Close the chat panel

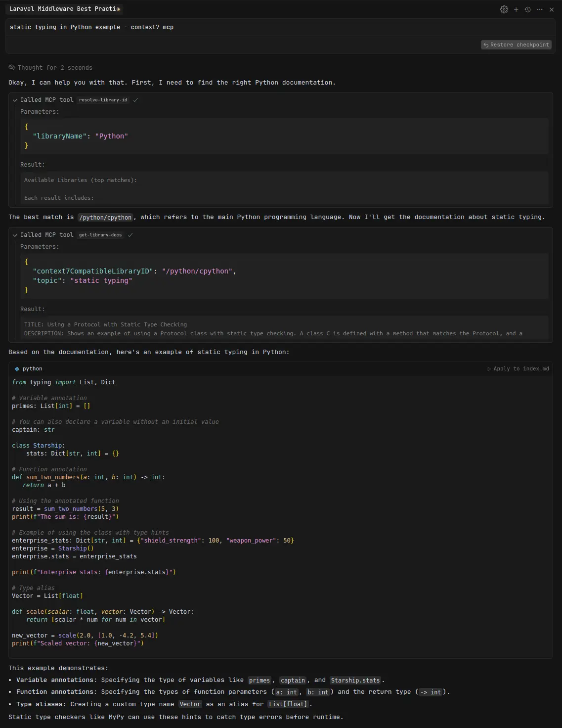[x=552, y=9]
